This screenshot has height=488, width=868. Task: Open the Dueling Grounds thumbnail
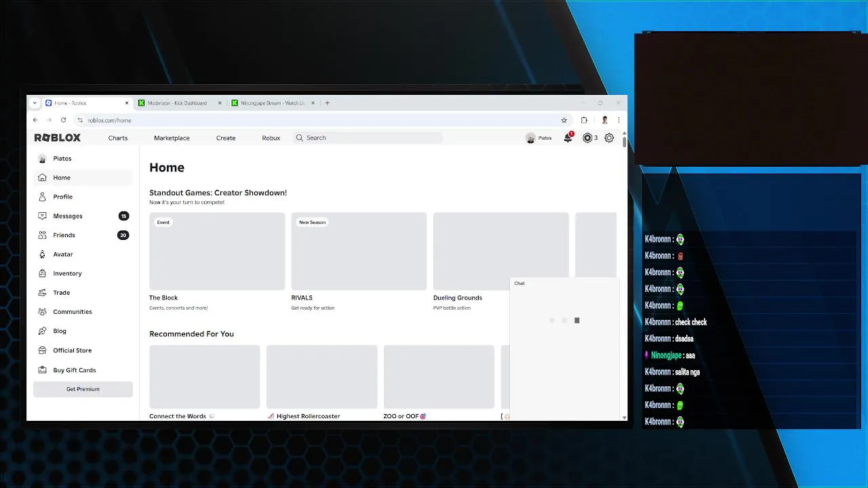tap(501, 251)
